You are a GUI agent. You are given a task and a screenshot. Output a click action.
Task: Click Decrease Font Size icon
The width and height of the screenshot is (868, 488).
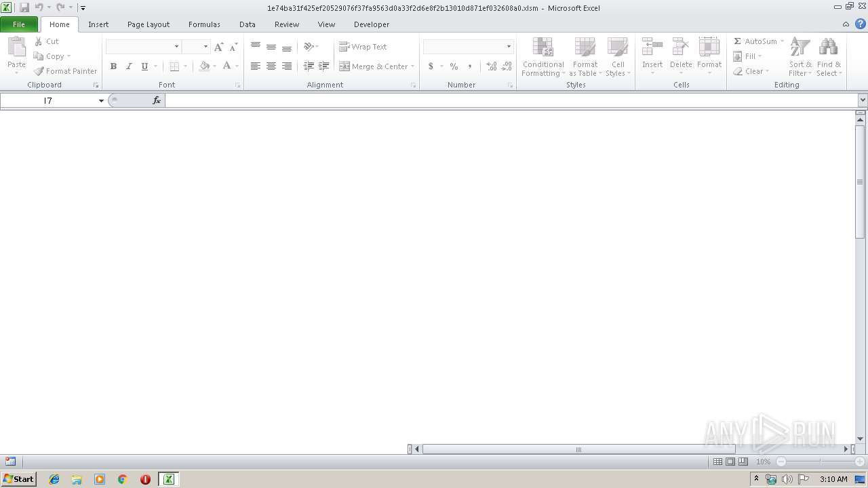pyautogui.click(x=233, y=47)
